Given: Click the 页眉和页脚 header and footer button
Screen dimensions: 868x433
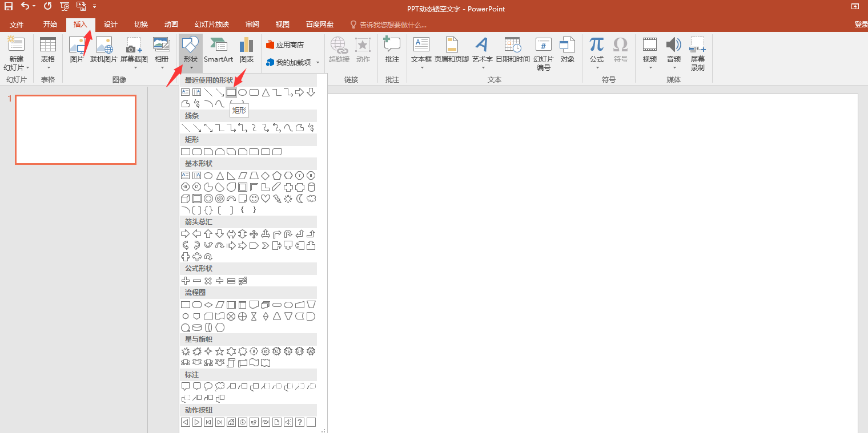Looking at the screenshot, I should point(452,50).
